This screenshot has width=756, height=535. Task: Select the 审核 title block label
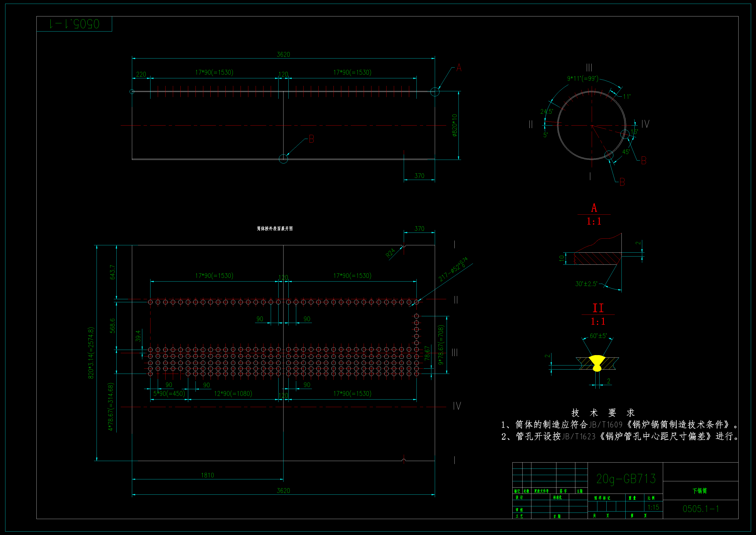[519, 510]
